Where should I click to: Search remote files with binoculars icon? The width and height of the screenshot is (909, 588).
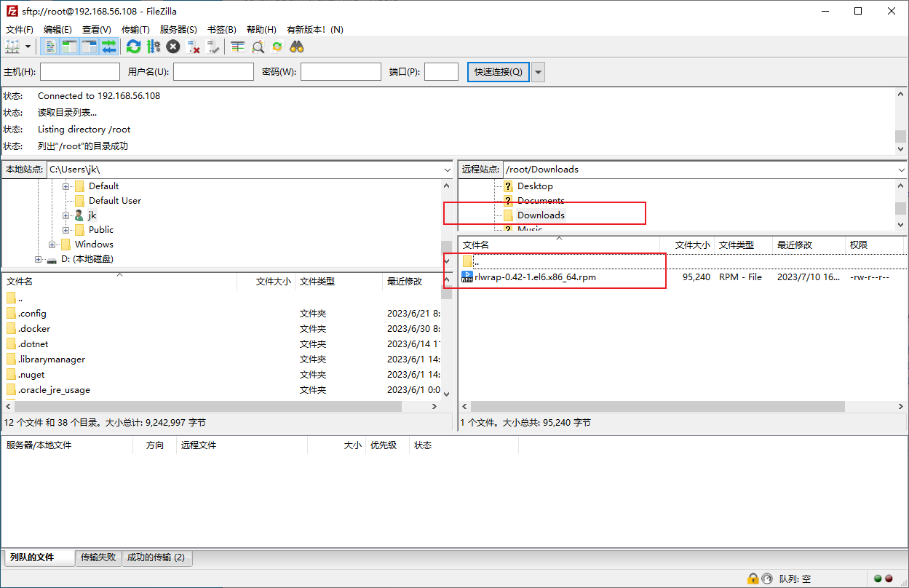point(297,47)
